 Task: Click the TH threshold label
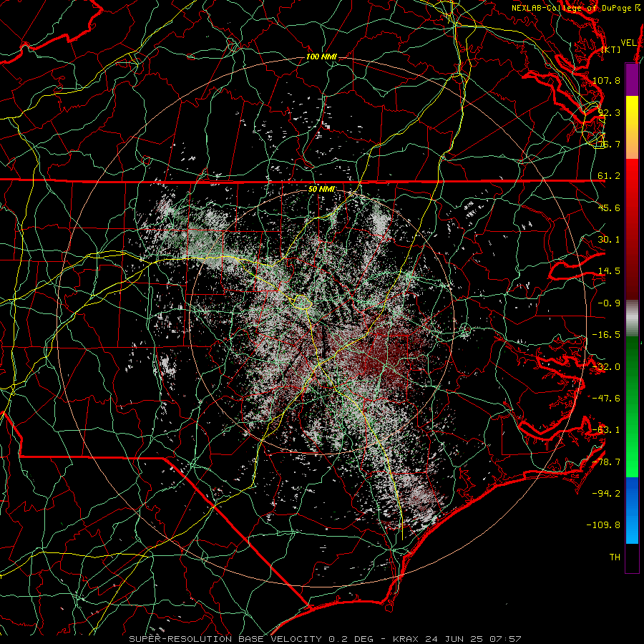pos(615,557)
